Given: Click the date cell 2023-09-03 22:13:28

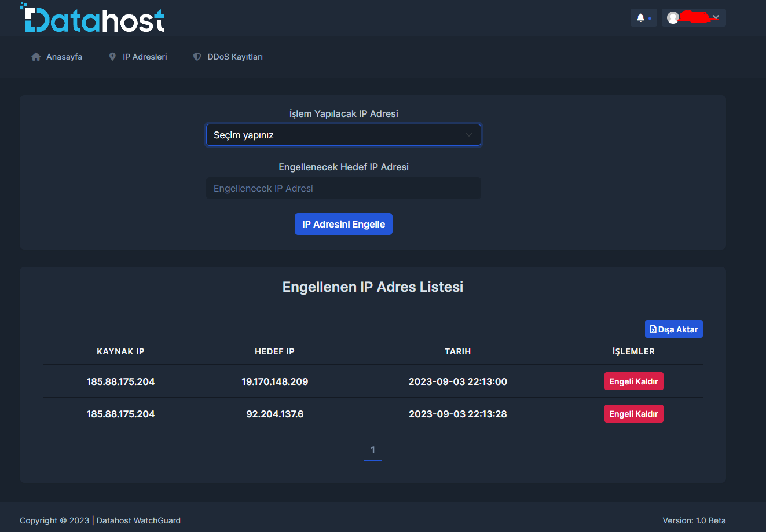Looking at the screenshot, I should click(x=457, y=414).
